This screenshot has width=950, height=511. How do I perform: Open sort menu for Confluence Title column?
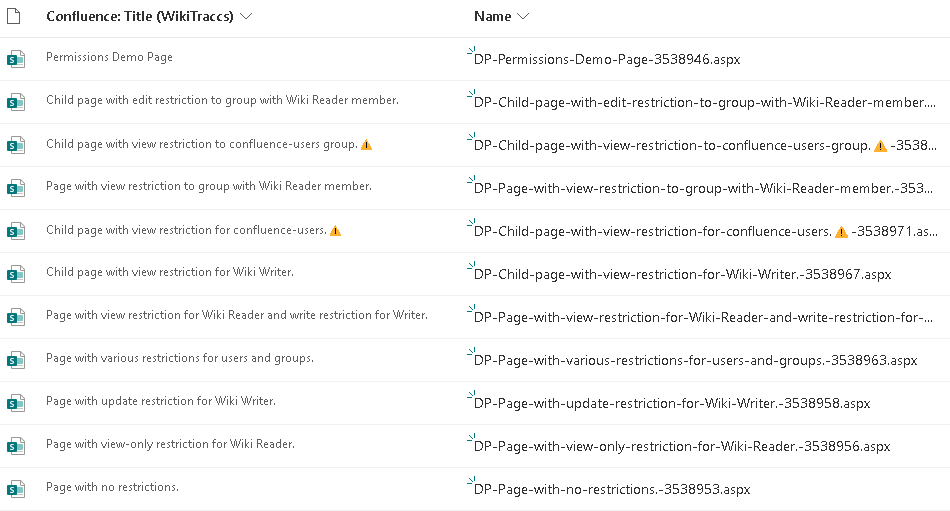point(246,17)
